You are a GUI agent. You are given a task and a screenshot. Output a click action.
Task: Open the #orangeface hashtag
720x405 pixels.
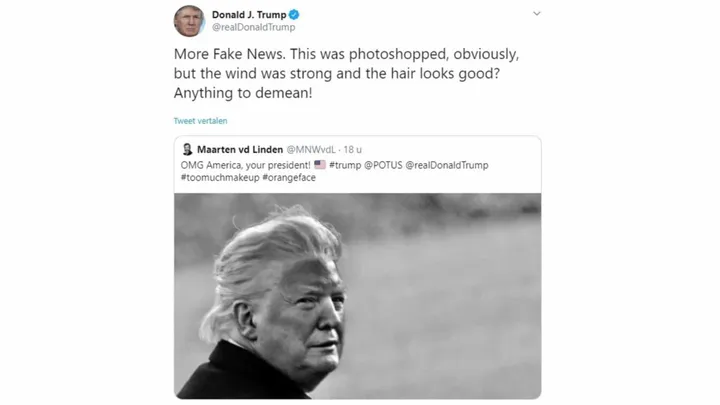[289, 178]
